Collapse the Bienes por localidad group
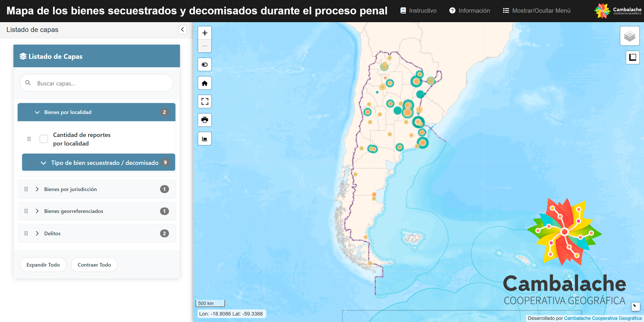644x322 pixels. point(37,112)
